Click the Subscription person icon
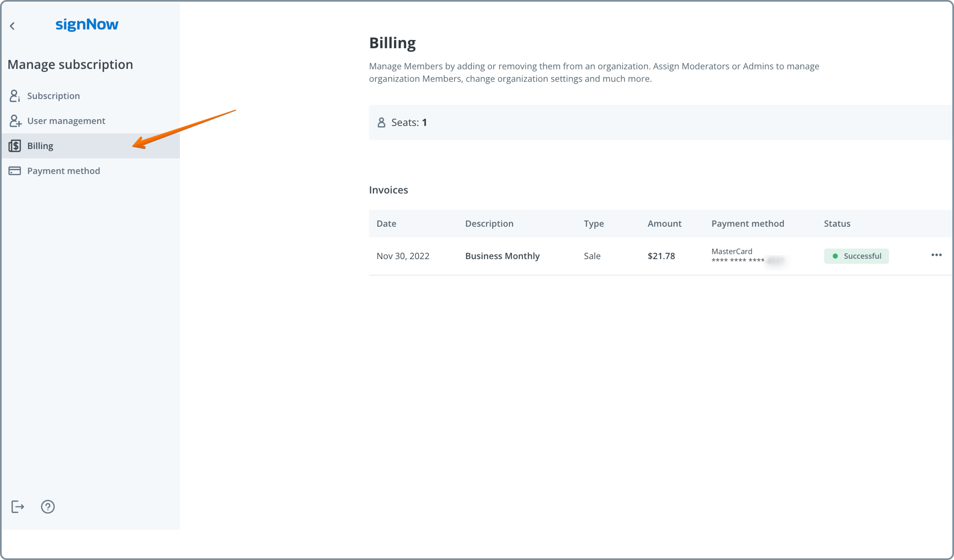Image resolution: width=954 pixels, height=560 pixels. coord(14,96)
